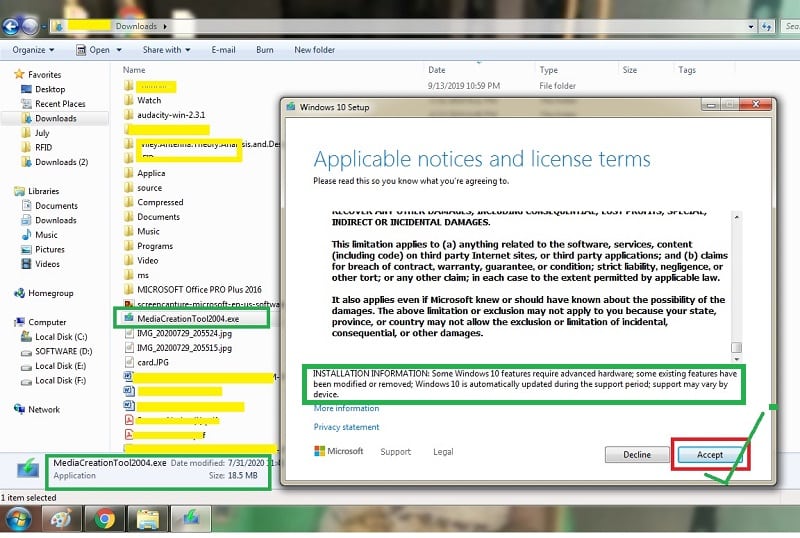Image resolution: width=800 pixels, height=538 pixels.
Task: Click the Favorites star icon
Action: pyautogui.click(x=19, y=74)
